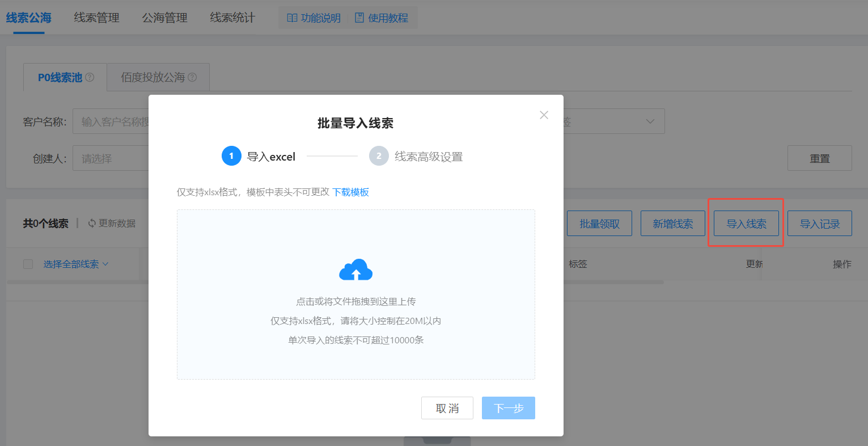
Task: Expand the 选择全部线索 dropdown arrow
Action: coord(105,264)
